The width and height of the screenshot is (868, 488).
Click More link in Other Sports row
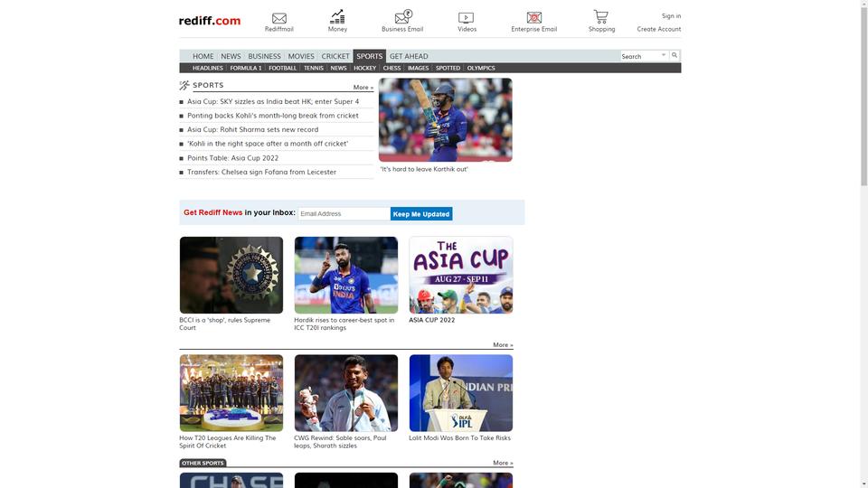pos(503,463)
